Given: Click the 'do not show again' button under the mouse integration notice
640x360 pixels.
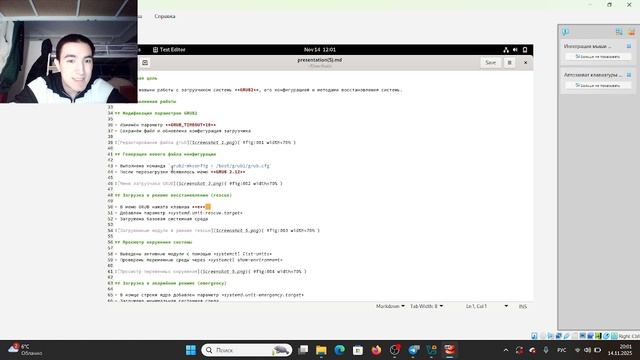Looking at the screenshot, I should 598,57.
